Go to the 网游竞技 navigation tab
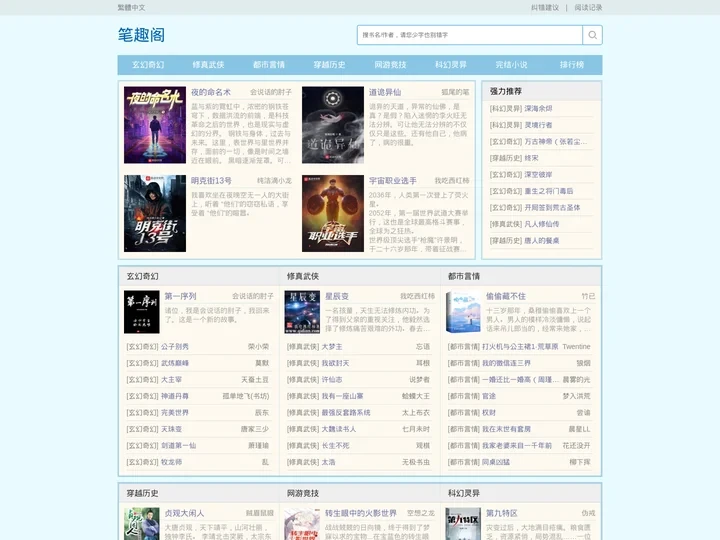The width and height of the screenshot is (720, 540). click(390, 65)
